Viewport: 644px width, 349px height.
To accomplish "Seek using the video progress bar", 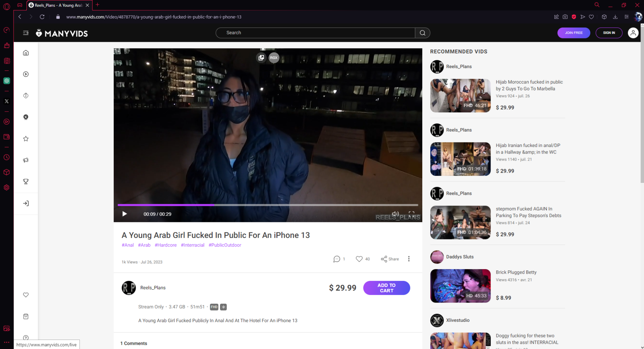I will click(x=268, y=205).
